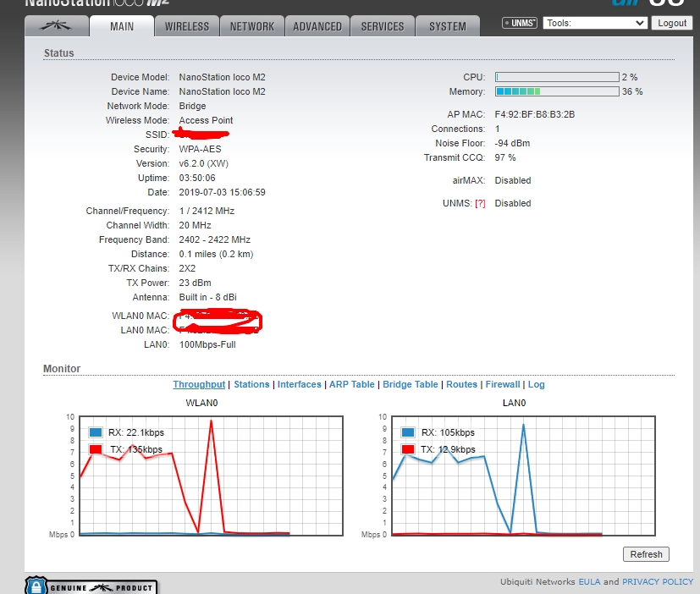View the Bridge Table link
700x594 pixels.
pos(411,384)
